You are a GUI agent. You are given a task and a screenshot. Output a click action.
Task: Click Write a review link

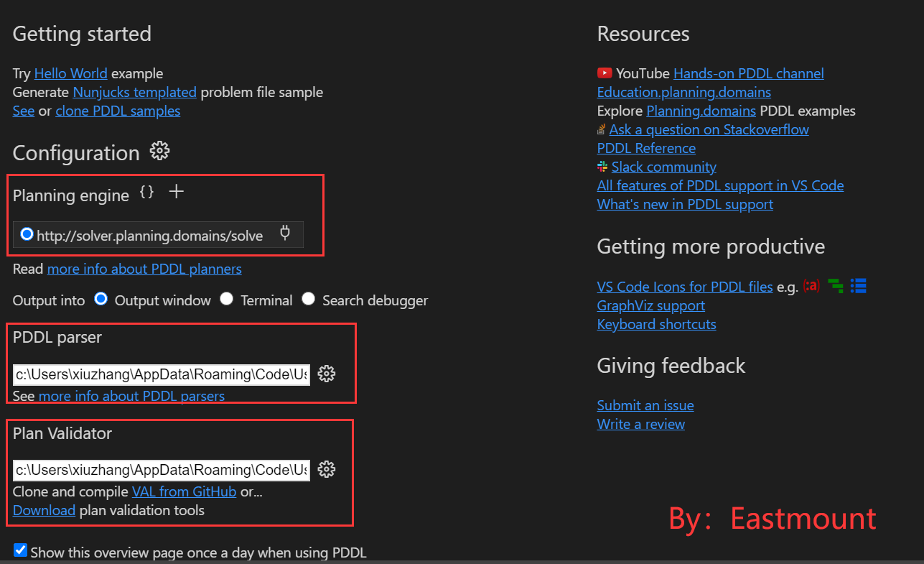tap(641, 424)
